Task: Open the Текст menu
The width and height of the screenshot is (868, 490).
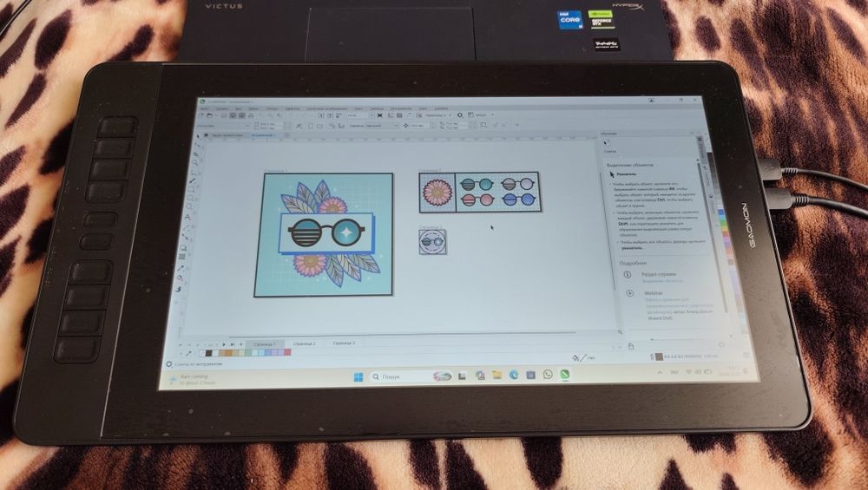Action: pyautogui.click(x=358, y=108)
